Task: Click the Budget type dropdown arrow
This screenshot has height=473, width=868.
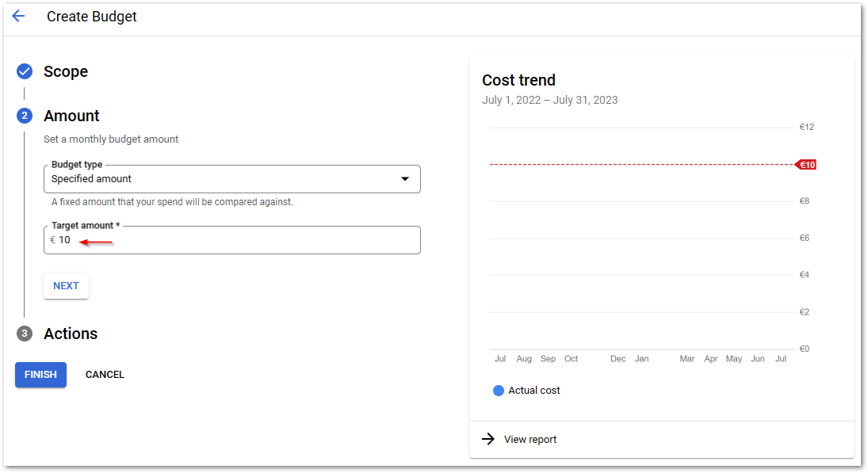Action: (x=405, y=178)
